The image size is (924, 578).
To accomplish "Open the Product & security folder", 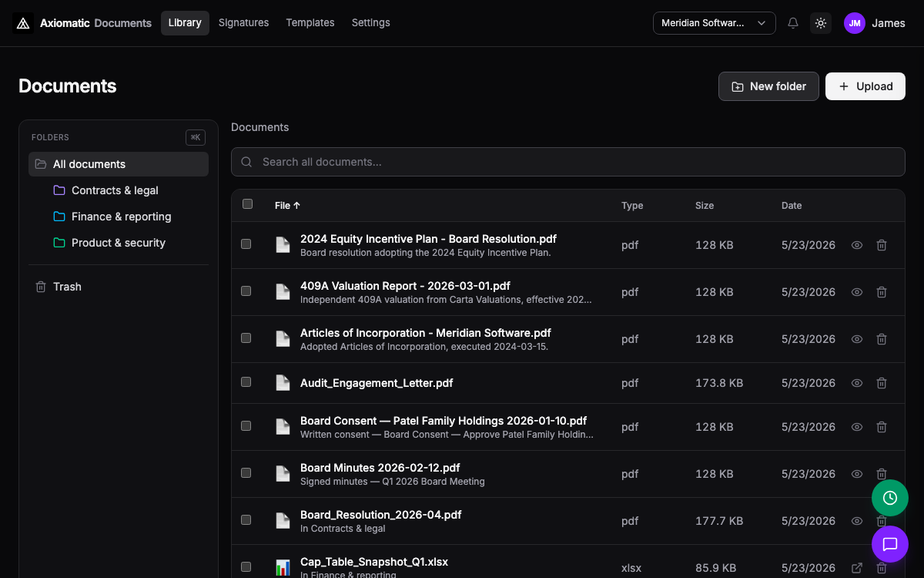I will point(119,243).
